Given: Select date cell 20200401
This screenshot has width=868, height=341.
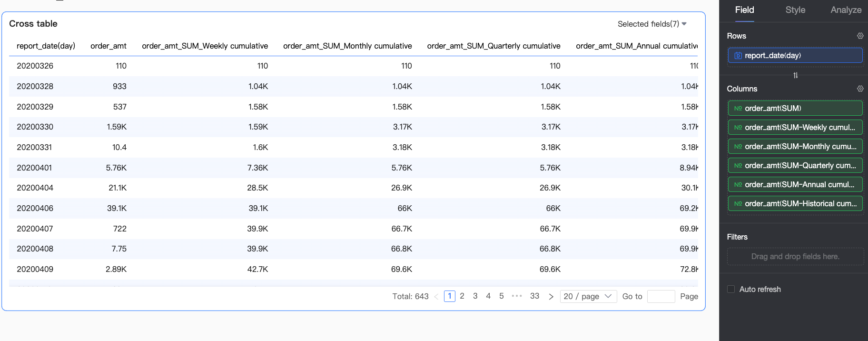Looking at the screenshot, I should 34,168.
